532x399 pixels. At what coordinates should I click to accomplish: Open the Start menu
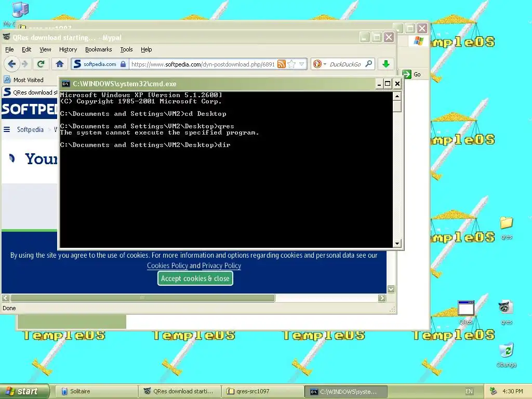(25, 391)
